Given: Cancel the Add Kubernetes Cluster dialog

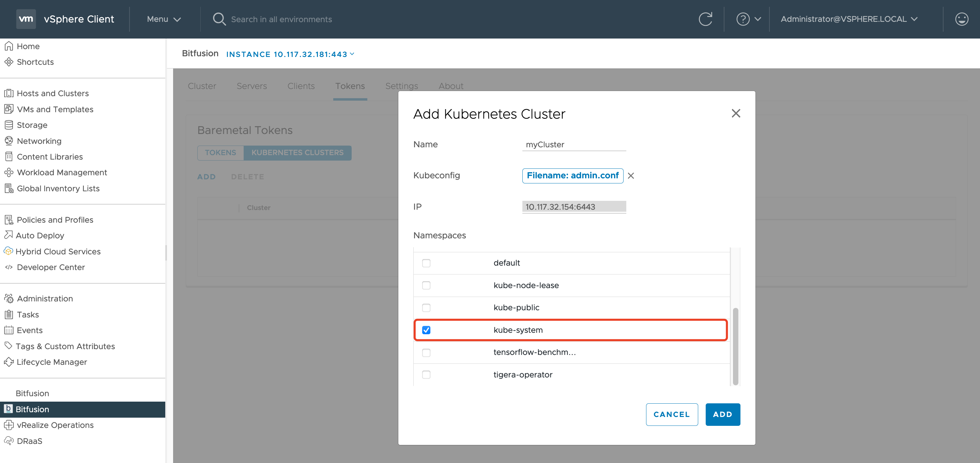Looking at the screenshot, I should (x=672, y=414).
